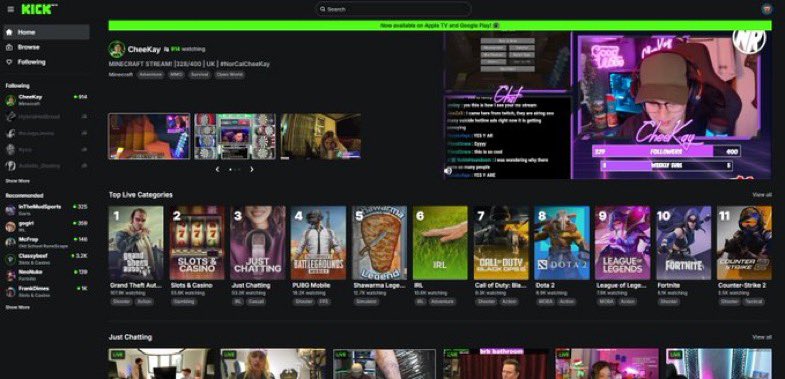Click the Minecraft category under CheeKay
785x379 pixels.
tap(121, 75)
